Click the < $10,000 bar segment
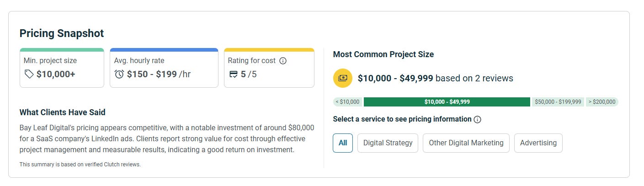644x186 pixels. tap(347, 102)
